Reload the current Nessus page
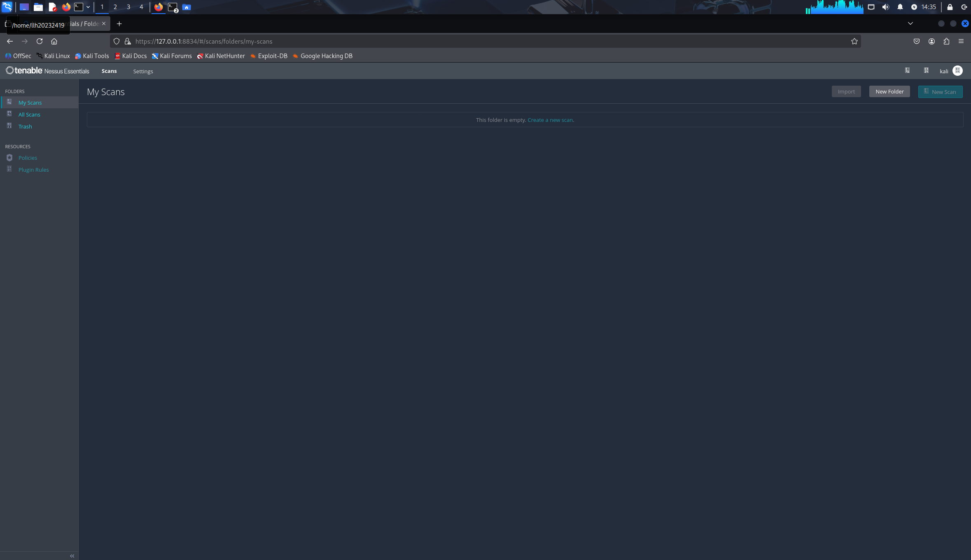971x560 pixels. (x=40, y=41)
